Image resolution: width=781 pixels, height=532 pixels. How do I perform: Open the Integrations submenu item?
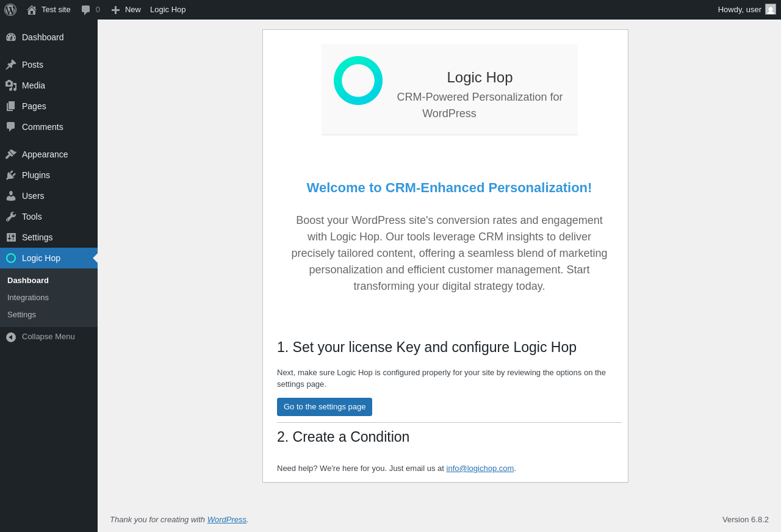pyautogui.click(x=28, y=298)
